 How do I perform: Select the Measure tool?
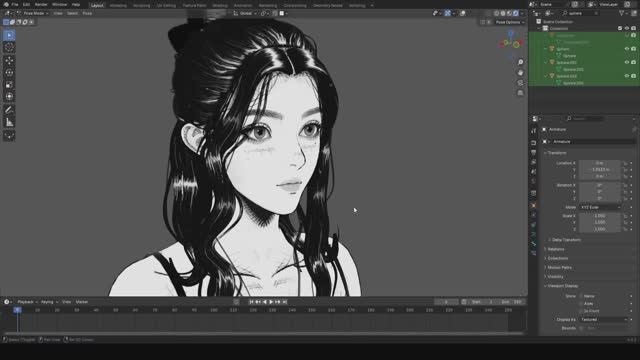9,122
